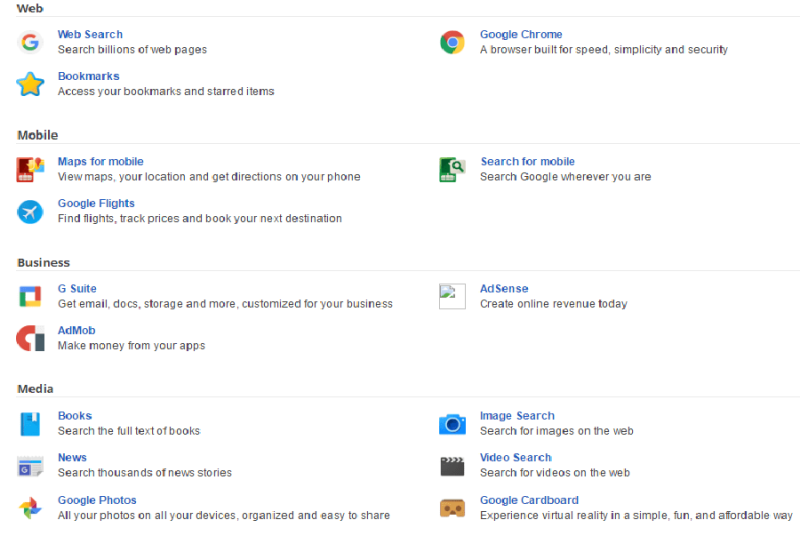Open the G Suite link
This screenshot has height=536, width=800.
click(77, 288)
